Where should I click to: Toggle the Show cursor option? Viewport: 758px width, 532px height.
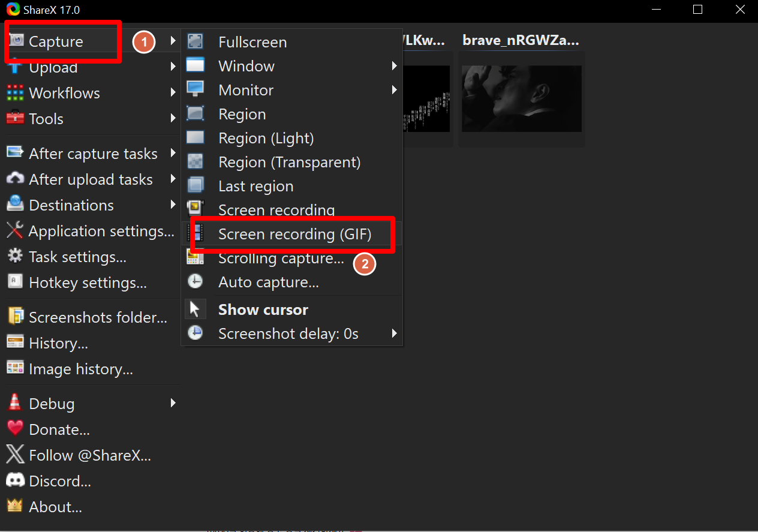click(292, 309)
